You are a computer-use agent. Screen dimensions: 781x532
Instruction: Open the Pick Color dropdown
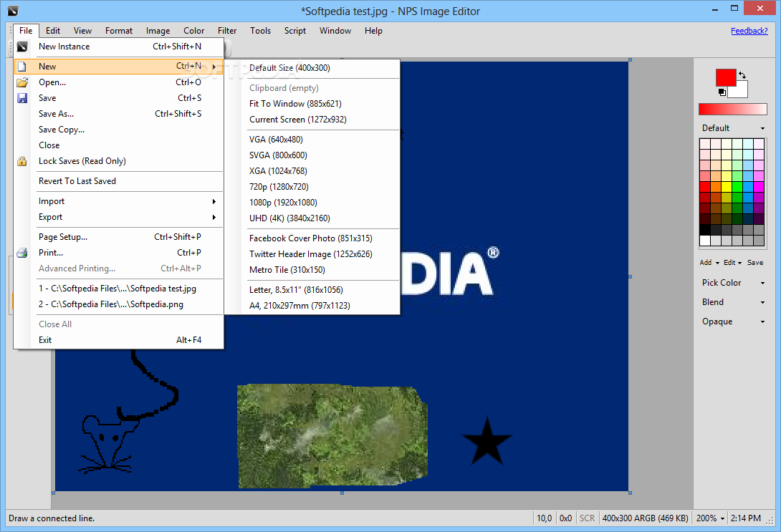733,283
